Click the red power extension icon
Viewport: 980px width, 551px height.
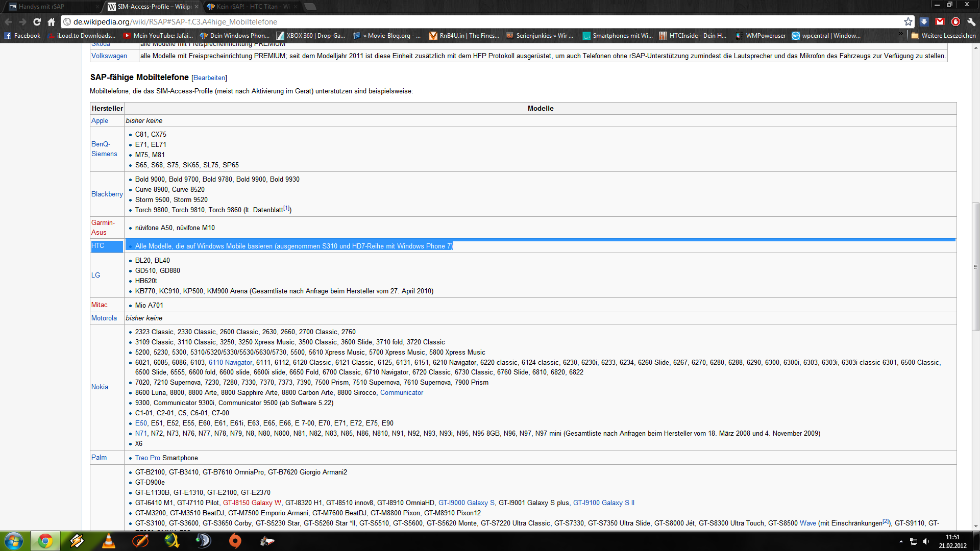click(955, 22)
